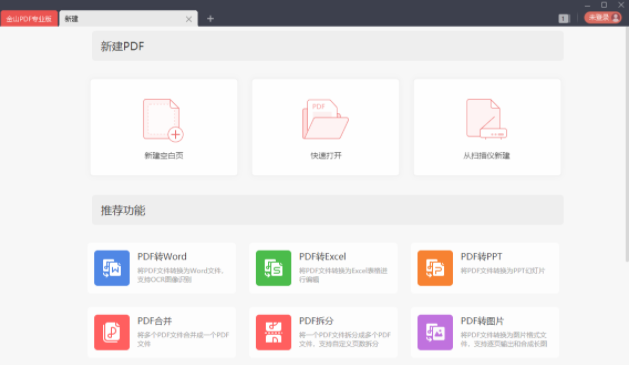The width and height of the screenshot is (629, 365).
Task: Click the 未登录 login button
Action: 603,18
